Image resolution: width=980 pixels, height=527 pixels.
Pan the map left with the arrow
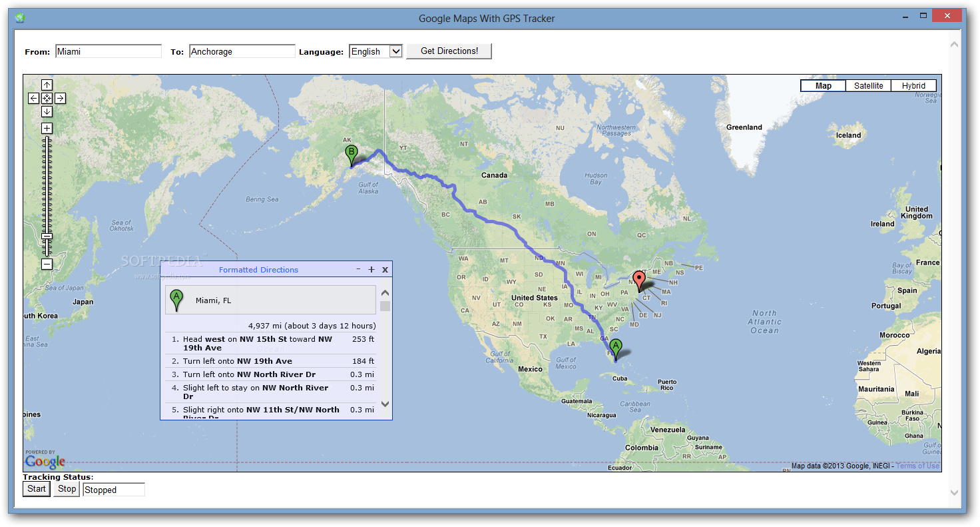pyautogui.click(x=33, y=99)
